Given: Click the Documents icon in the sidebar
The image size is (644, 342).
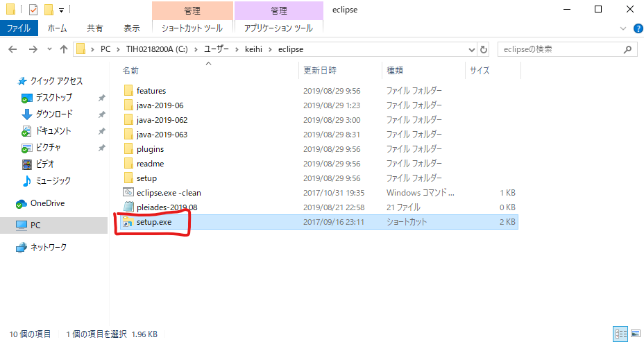Looking at the screenshot, I should 26,131.
